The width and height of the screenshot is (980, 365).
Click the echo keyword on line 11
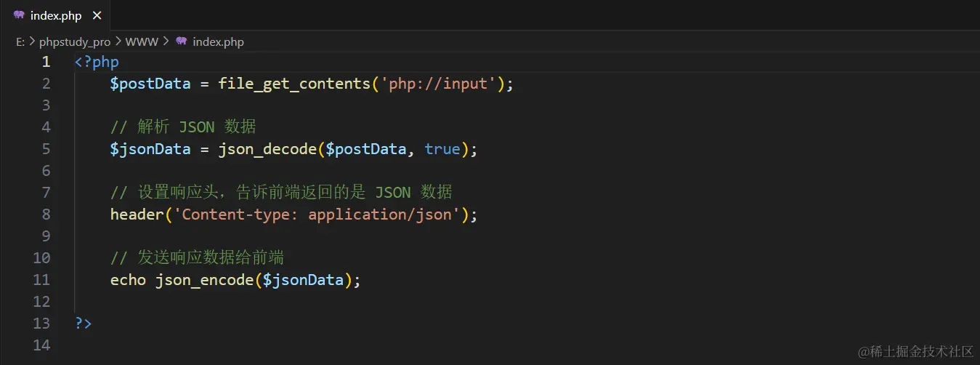pyautogui.click(x=128, y=280)
